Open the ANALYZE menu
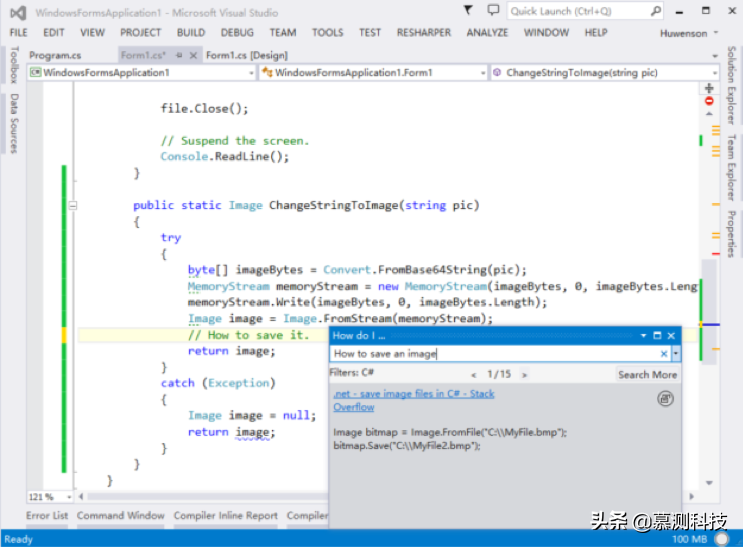 (487, 33)
